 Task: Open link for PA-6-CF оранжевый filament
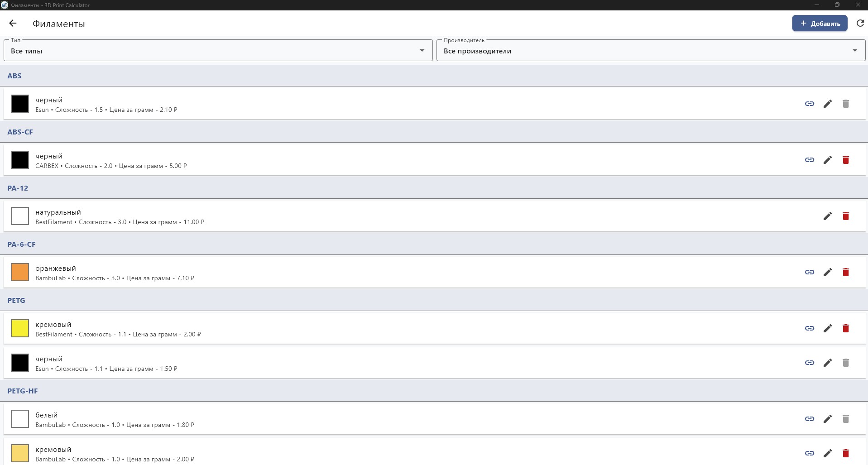pyautogui.click(x=809, y=272)
